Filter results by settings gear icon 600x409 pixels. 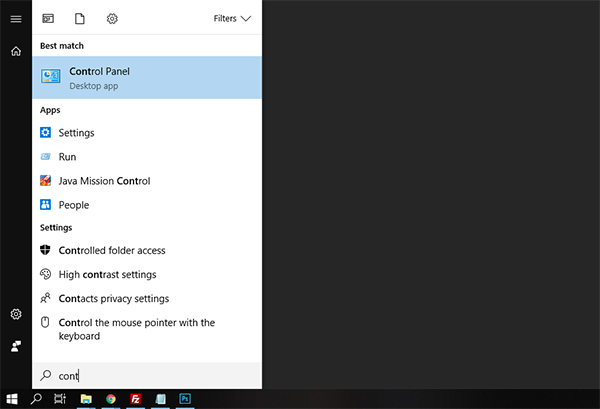[x=112, y=18]
